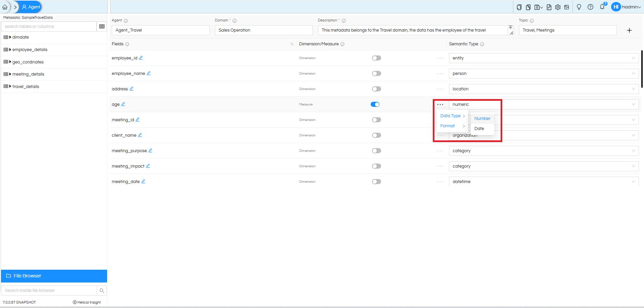Open the settings gear icon
Screen dimensions: 644x308
[558, 7]
